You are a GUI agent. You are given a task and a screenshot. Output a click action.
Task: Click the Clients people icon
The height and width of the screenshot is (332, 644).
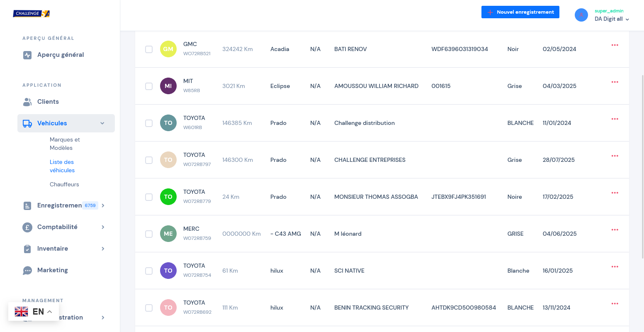27,102
